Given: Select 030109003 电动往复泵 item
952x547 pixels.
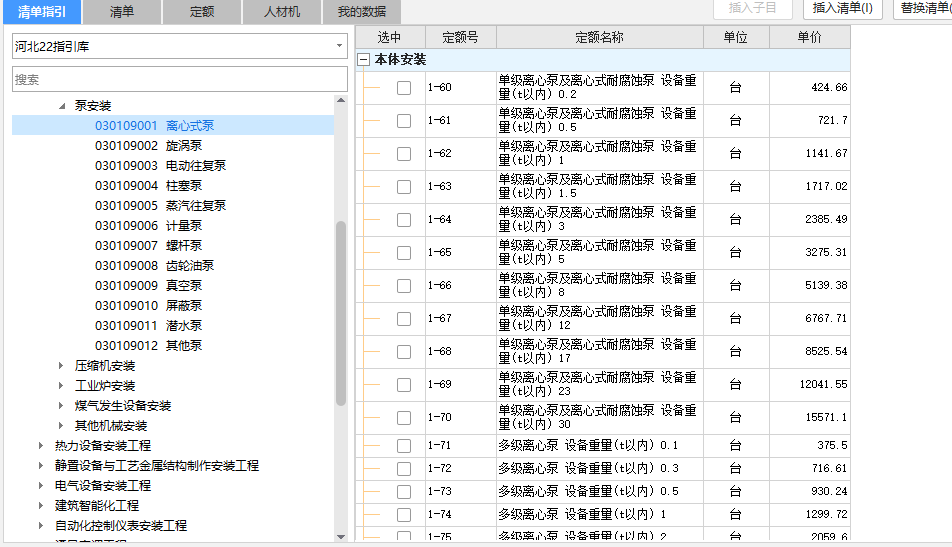Looking at the screenshot, I should (x=160, y=166).
